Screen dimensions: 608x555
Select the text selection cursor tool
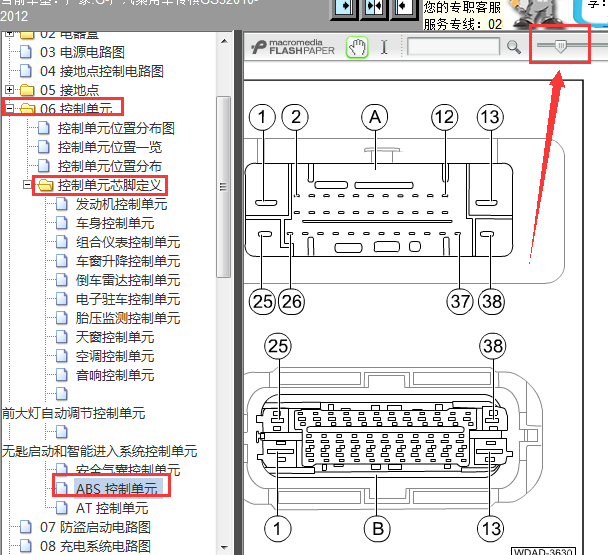[384, 47]
